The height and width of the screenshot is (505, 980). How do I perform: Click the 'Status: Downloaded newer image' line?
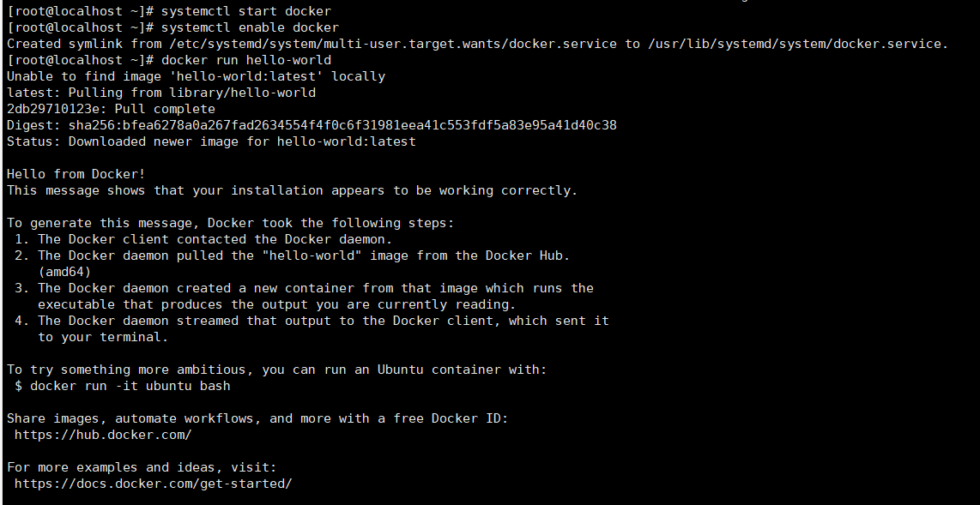pyautogui.click(x=211, y=141)
